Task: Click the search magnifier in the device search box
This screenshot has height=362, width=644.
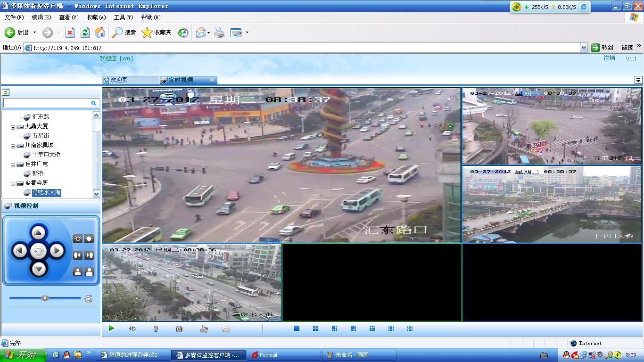Action: (x=94, y=103)
